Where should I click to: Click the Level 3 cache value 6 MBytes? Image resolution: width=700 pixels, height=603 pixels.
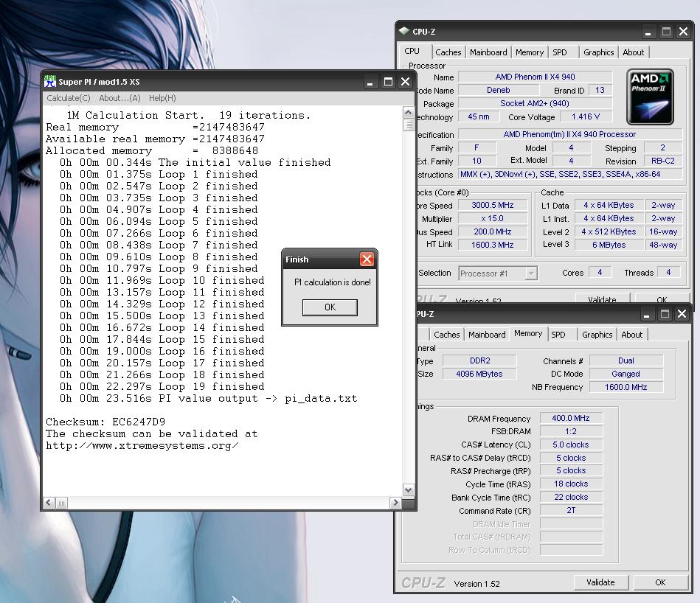609,245
